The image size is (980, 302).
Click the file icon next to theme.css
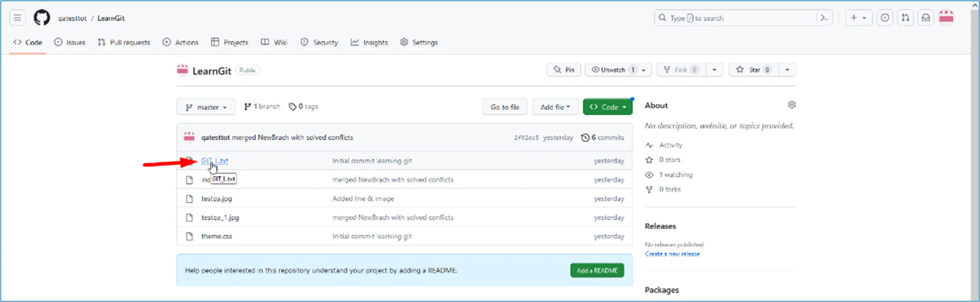tap(189, 236)
